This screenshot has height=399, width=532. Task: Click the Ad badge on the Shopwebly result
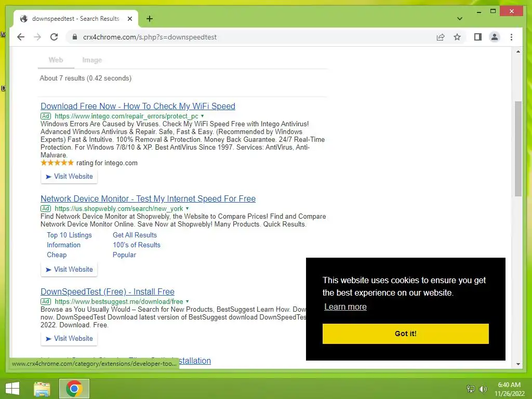point(46,209)
